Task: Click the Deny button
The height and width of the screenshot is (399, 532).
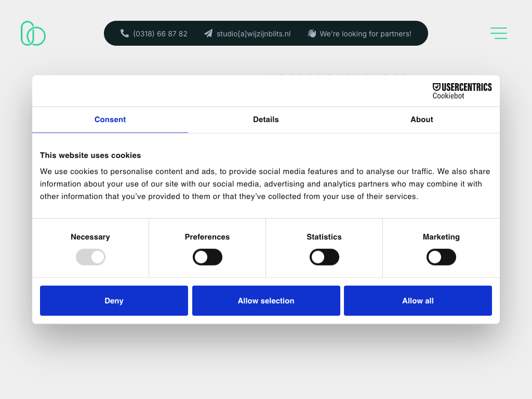Action: coord(114,301)
